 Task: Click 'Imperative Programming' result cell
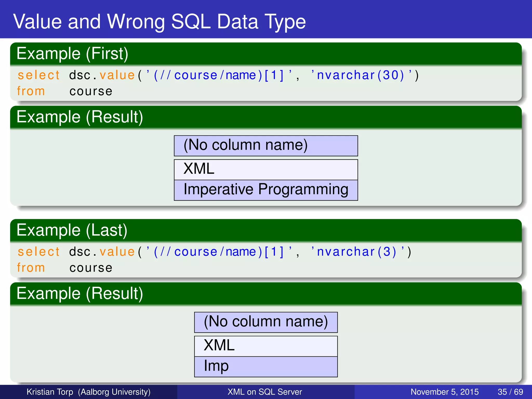(266, 190)
